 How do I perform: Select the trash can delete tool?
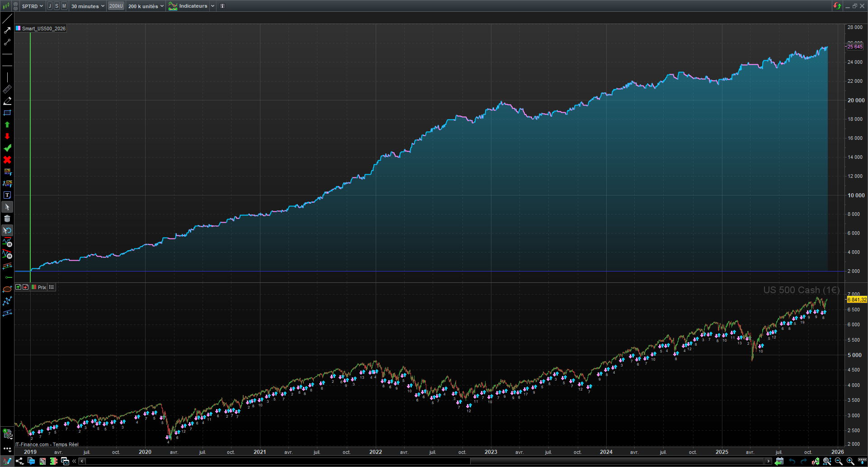pos(7,219)
